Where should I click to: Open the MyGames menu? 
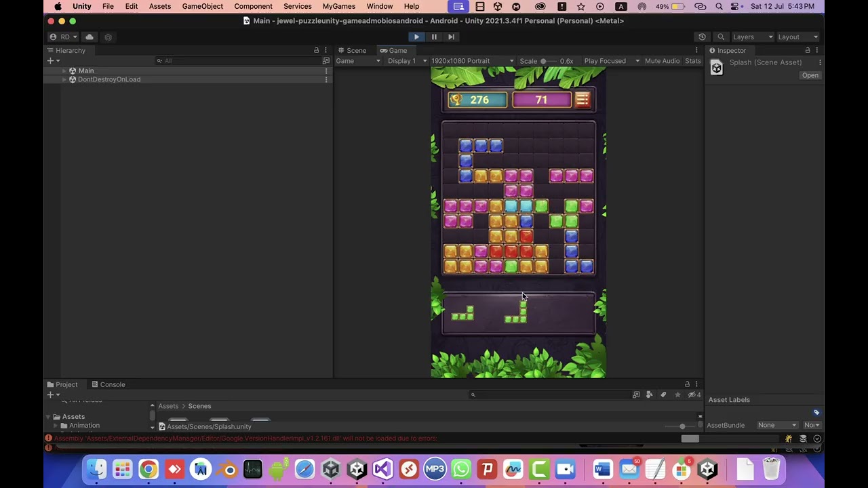point(338,6)
